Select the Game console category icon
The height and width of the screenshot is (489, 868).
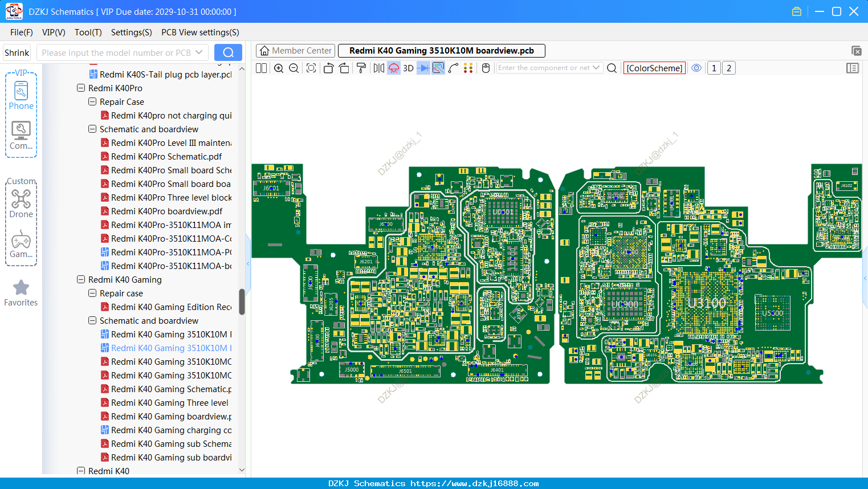click(x=21, y=244)
